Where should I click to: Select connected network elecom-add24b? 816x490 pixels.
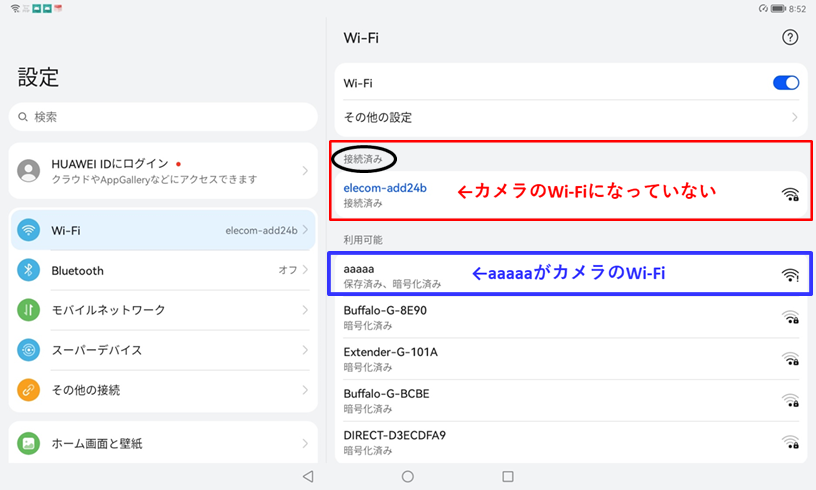[571, 195]
